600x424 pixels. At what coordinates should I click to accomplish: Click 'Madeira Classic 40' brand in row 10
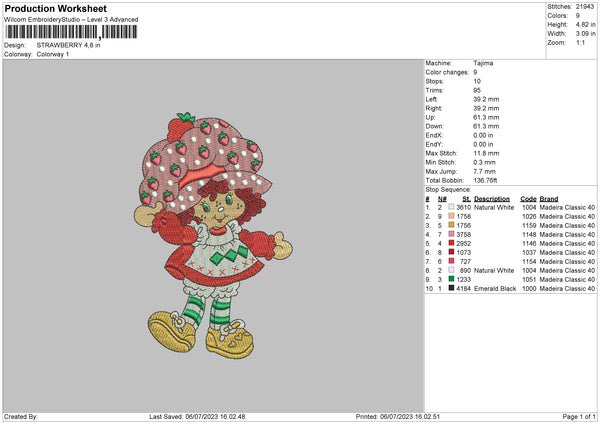pos(567,289)
